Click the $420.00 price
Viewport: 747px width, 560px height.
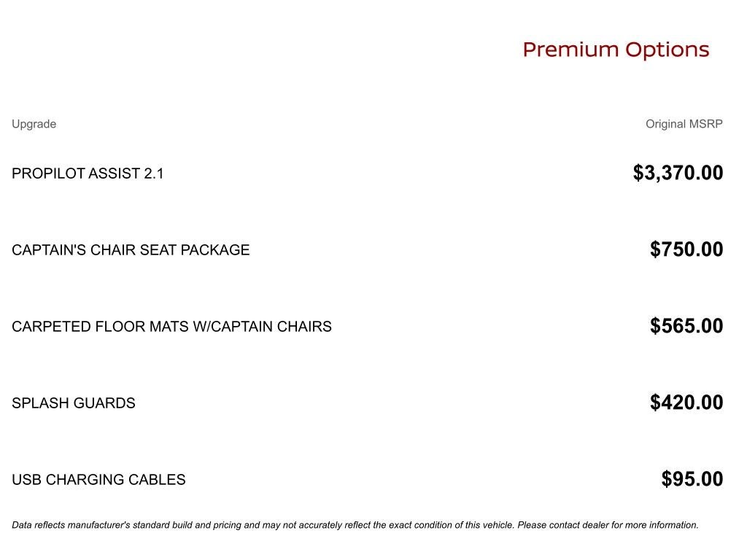click(x=686, y=402)
